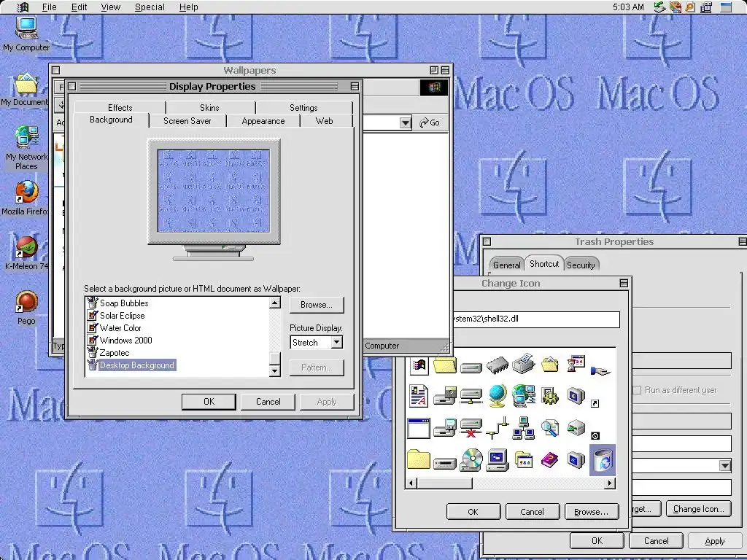747x560 pixels.
Task: Click the shell32.dll file name field
Action: 536,319
